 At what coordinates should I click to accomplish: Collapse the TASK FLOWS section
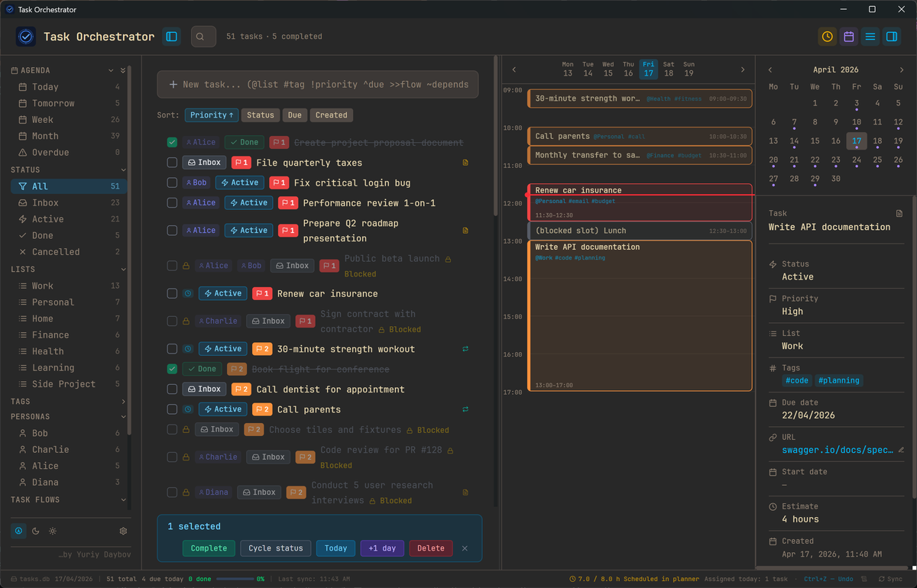click(x=123, y=499)
